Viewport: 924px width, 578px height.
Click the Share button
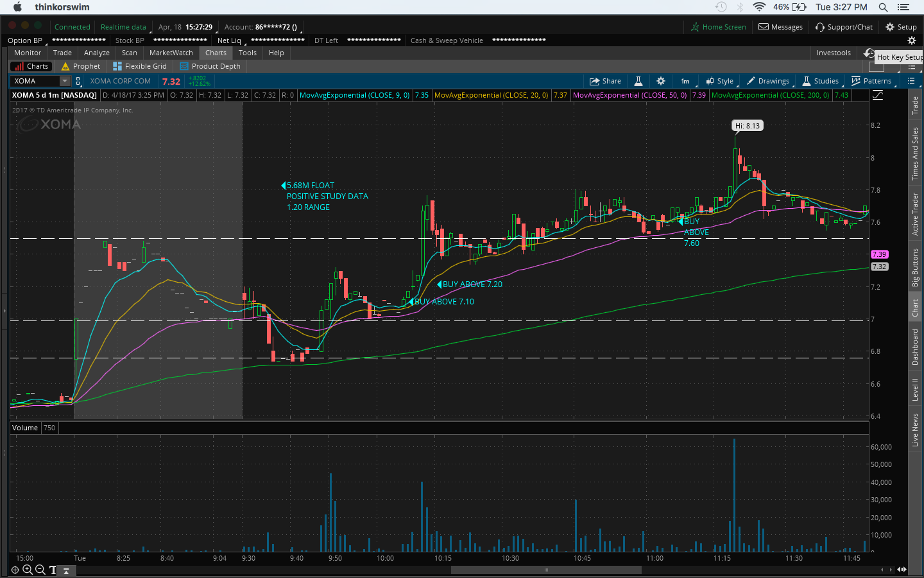605,81
